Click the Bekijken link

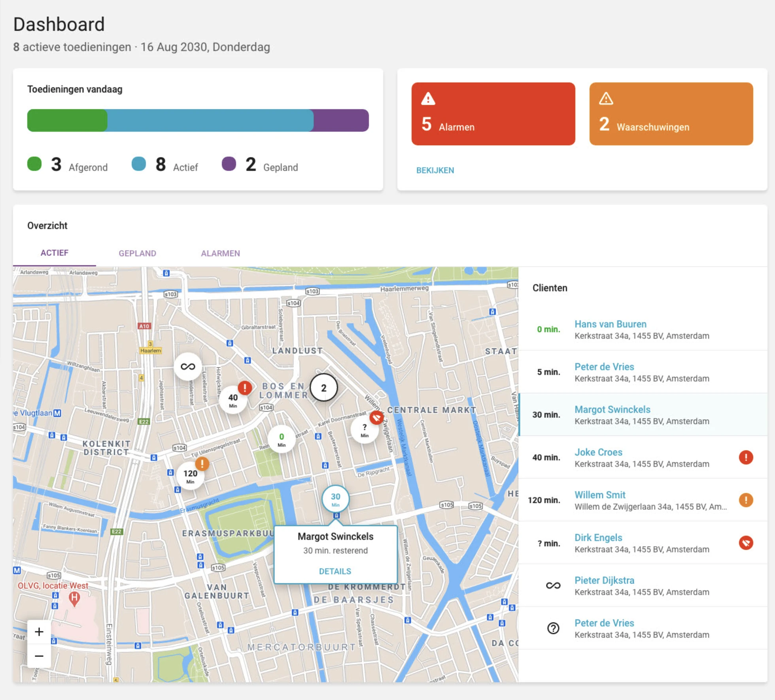pos(435,170)
